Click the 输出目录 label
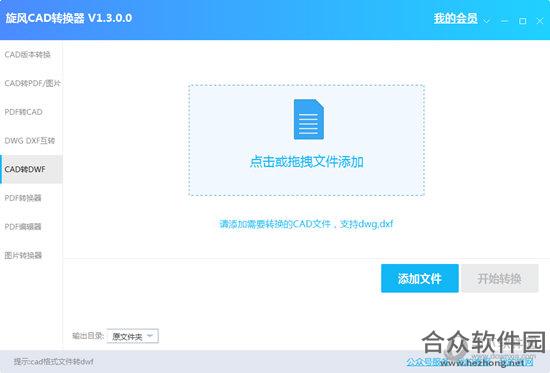550x373 pixels. (x=88, y=336)
